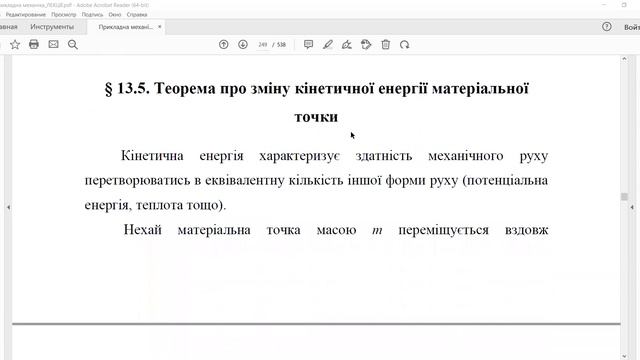The image size is (640, 360).
Task: Click the vertical scrollbar thumb
Action: 624,196
